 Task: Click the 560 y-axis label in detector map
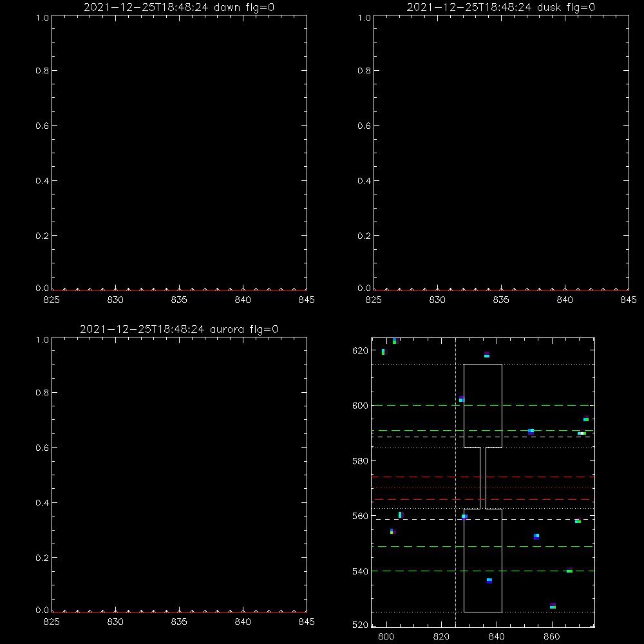click(x=360, y=516)
